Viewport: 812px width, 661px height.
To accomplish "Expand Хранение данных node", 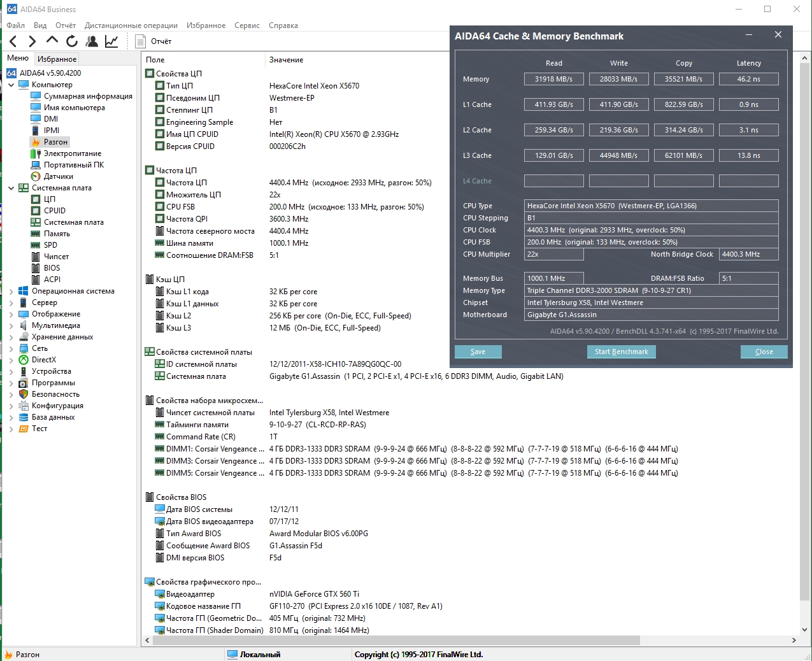I will (11, 337).
